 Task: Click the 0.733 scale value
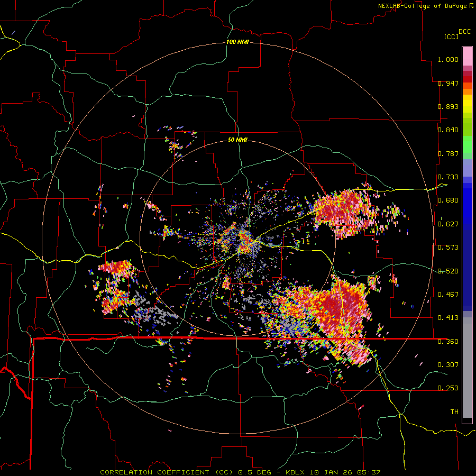[448, 177]
